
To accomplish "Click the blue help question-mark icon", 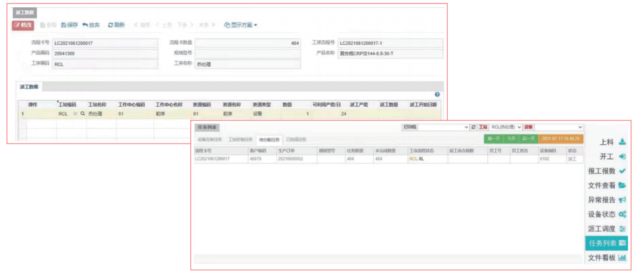I will point(437,94).
